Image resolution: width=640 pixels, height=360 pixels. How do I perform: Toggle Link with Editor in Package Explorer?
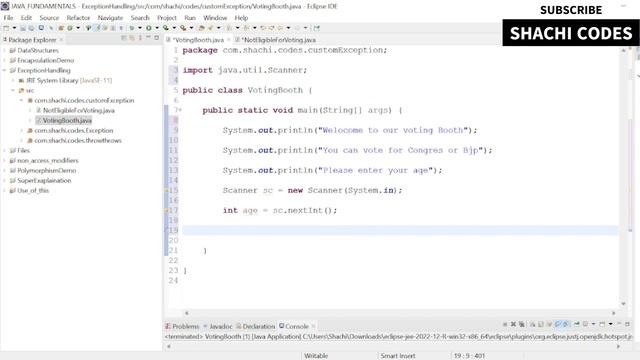(132, 38)
